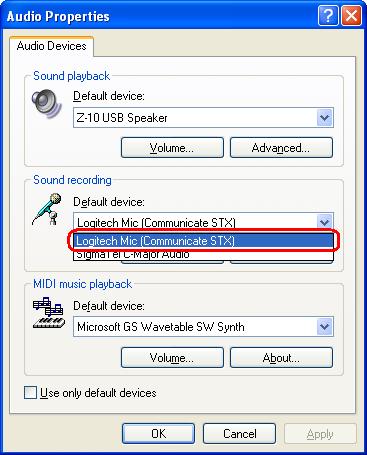Expand the Sound playback device dropdown arrow
The height and width of the screenshot is (455, 367).
click(x=324, y=117)
